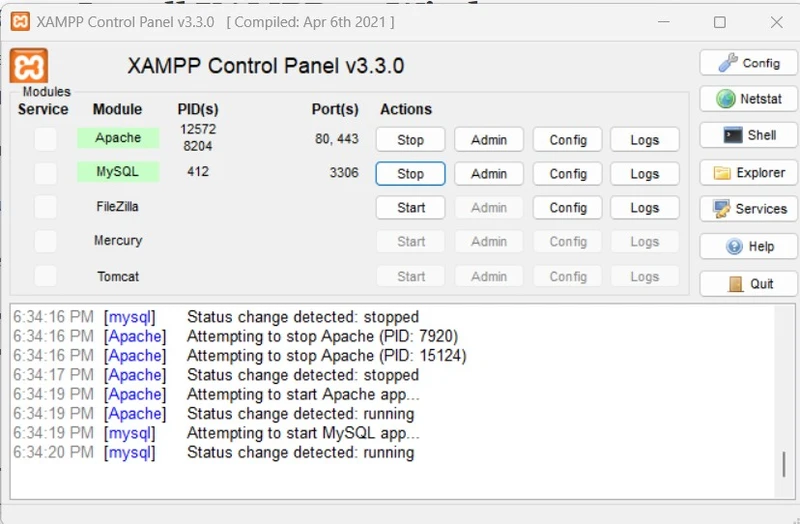Open Config with the wrench icon

[748, 63]
